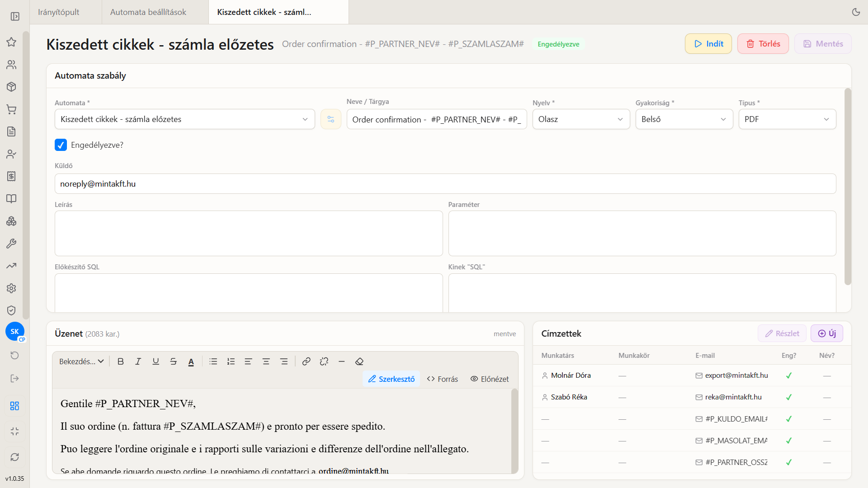Screen dimensions: 868x488
Task: Open favorites star in sidebar
Action: (11, 42)
